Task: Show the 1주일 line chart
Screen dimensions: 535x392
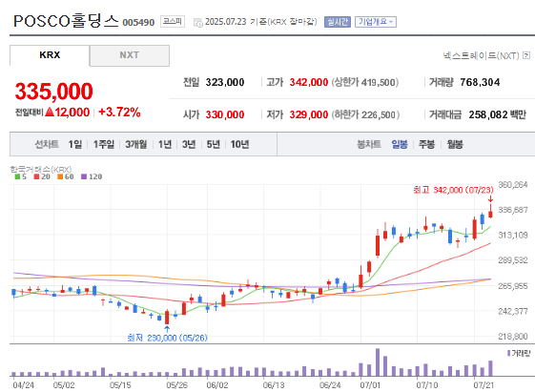Action: pyautogui.click(x=104, y=144)
